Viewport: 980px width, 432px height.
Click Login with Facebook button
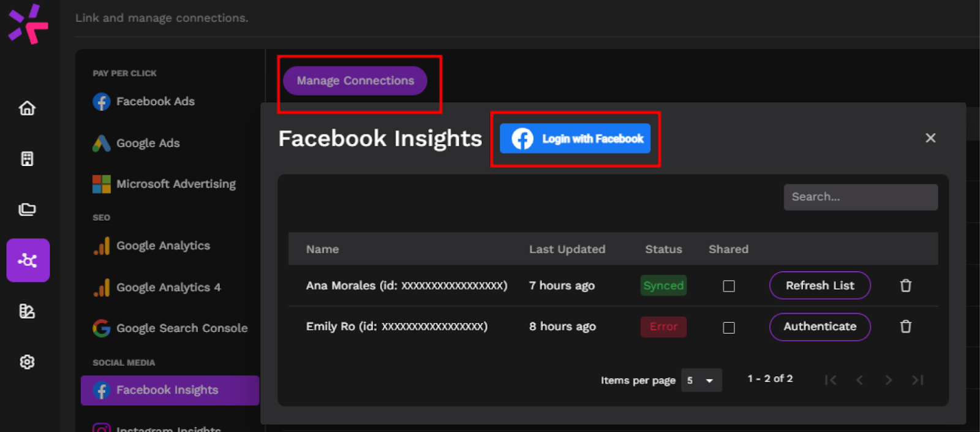tap(575, 138)
